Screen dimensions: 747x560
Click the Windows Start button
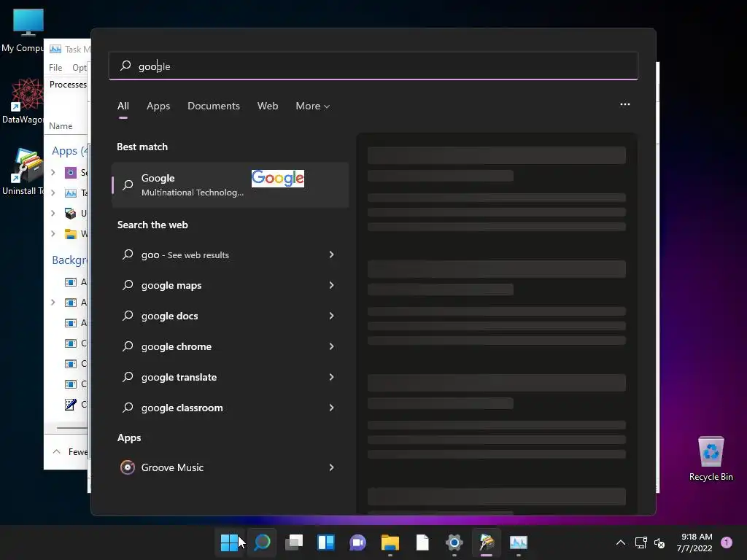[229, 542]
